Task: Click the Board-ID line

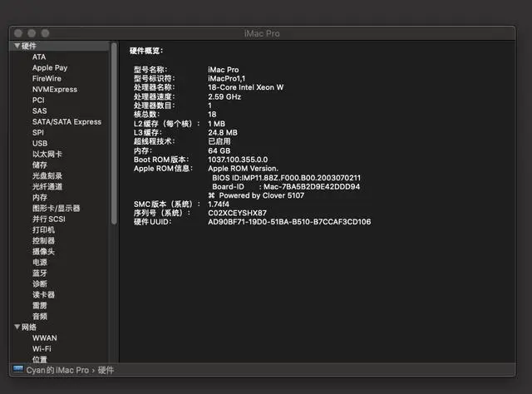Action: coord(286,186)
